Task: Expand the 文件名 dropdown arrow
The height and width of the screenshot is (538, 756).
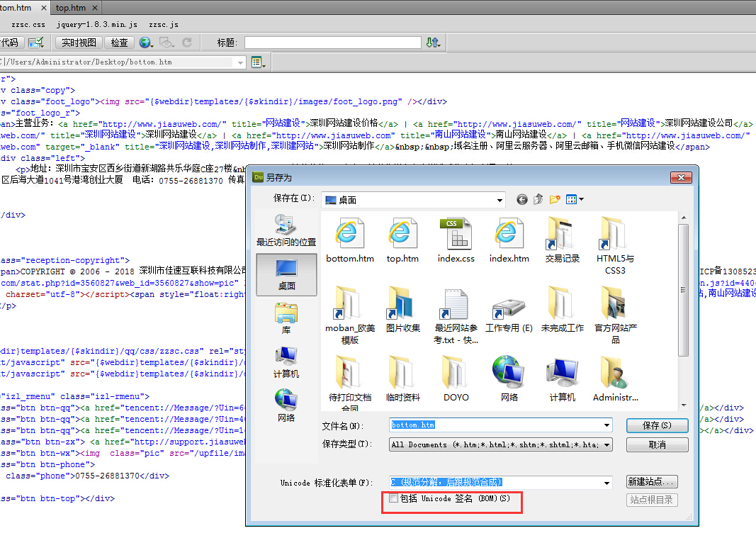Action: [x=607, y=425]
